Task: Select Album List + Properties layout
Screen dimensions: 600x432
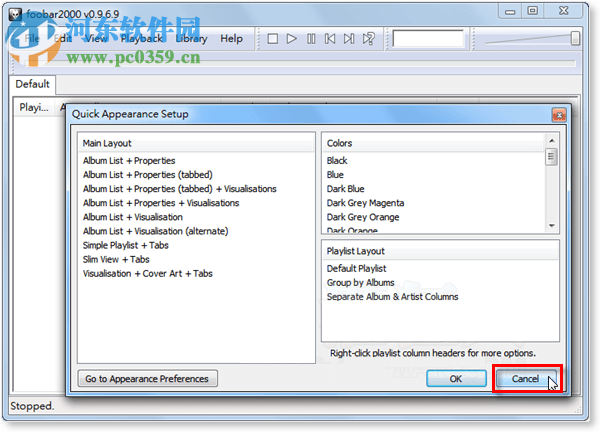Action: (129, 161)
